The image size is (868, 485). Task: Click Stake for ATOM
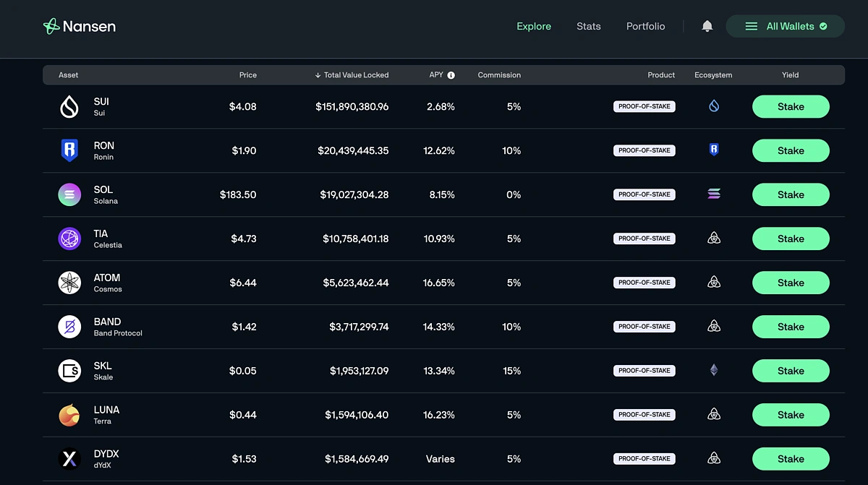pyautogui.click(x=791, y=283)
